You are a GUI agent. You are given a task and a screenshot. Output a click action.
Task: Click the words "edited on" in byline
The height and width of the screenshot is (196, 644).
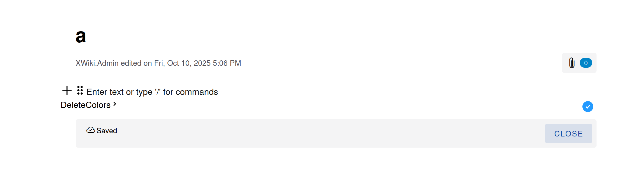click(136, 63)
